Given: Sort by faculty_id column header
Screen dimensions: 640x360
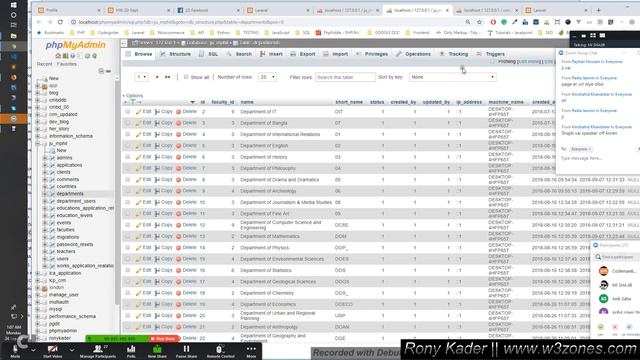Looking at the screenshot, I should (223, 102).
